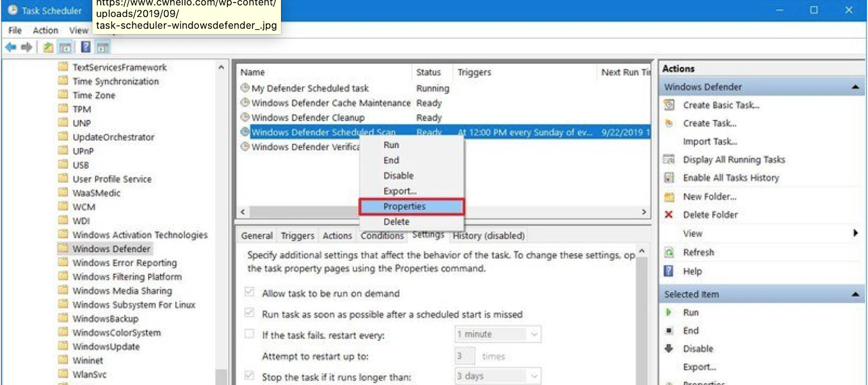Toggle Allow task to be run on demand
Screen dimensions: 868x385
(x=250, y=292)
